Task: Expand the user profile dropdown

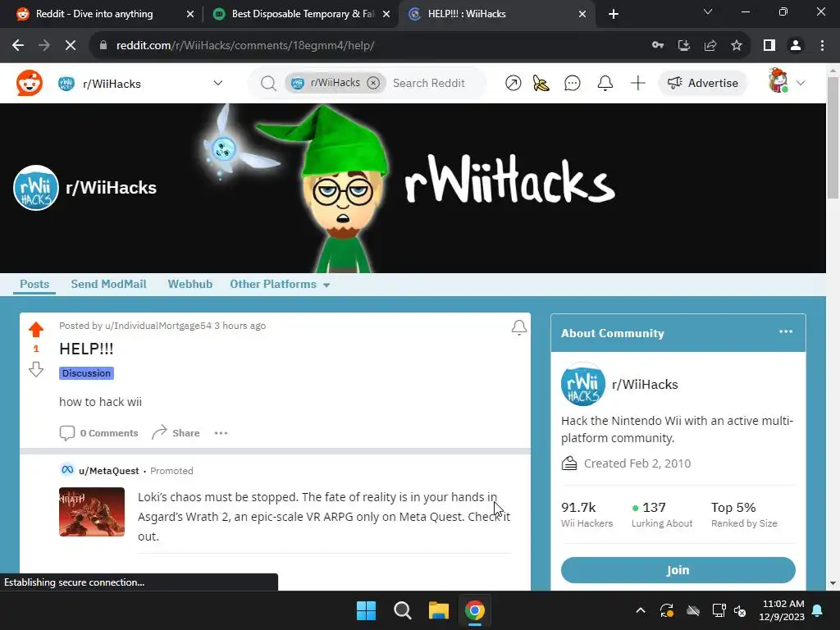Action: click(x=801, y=83)
